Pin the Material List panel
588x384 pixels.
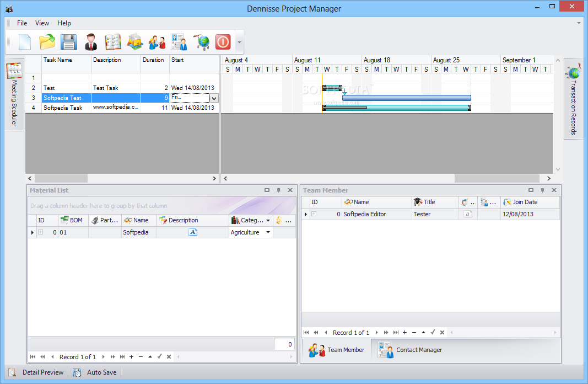click(x=279, y=190)
